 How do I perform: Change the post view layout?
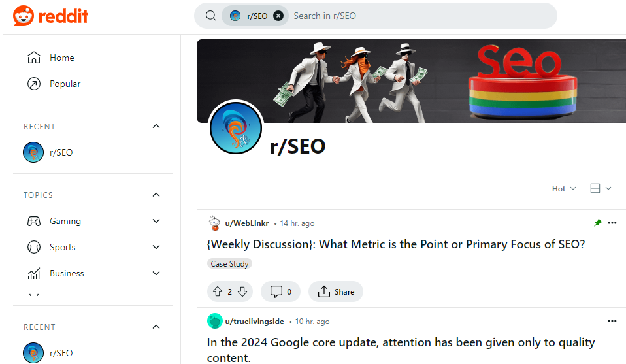tap(600, 188)
